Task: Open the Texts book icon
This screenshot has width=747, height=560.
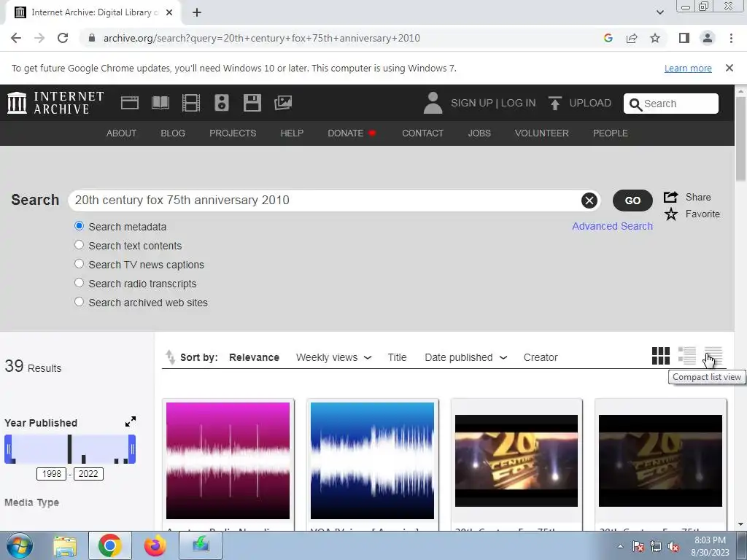Action: (x=160, y=103)
